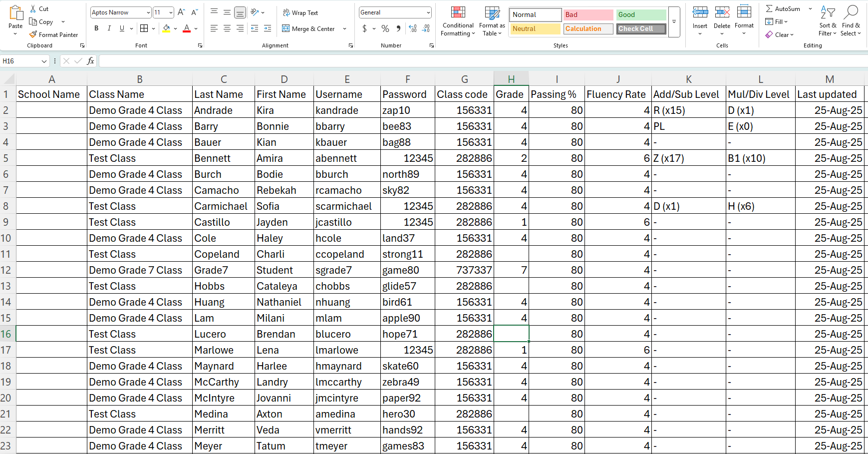Open Merge & Center options arrow
The height and width of the screenshot is (454, 868).
coord(344,29)
